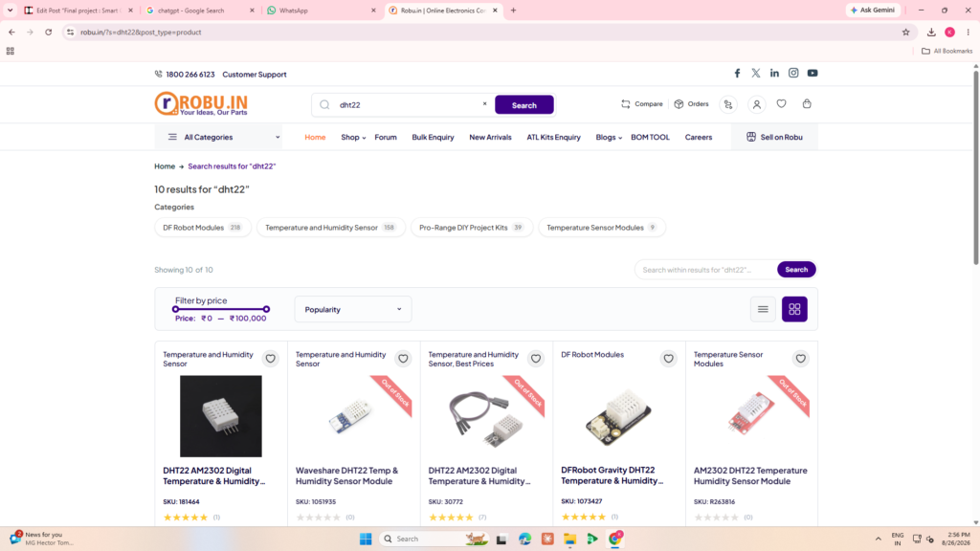Open the shopping cart bag icon
Viewport: 980px width, 551px height.
point(807,103)
